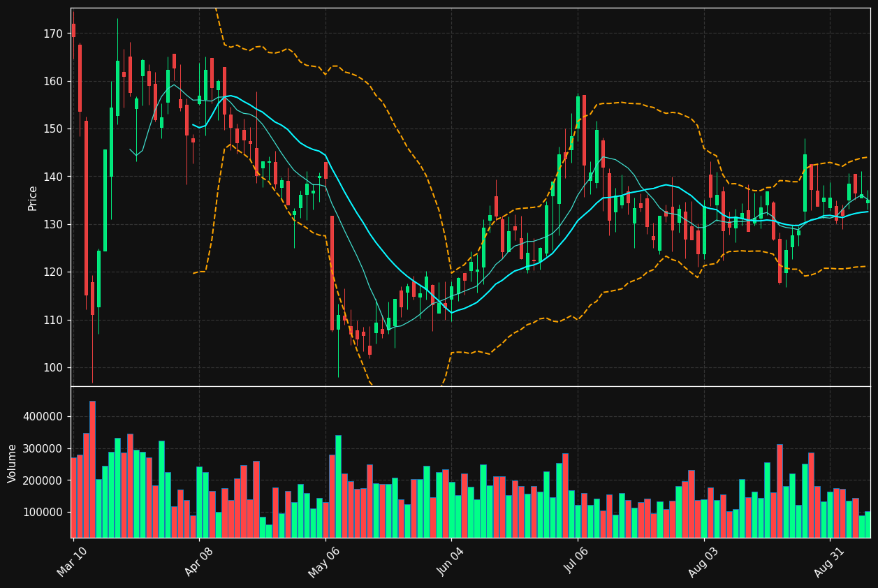Click the 140 price axis label
This screenshot has width=878, height=588.
[54, 177]
